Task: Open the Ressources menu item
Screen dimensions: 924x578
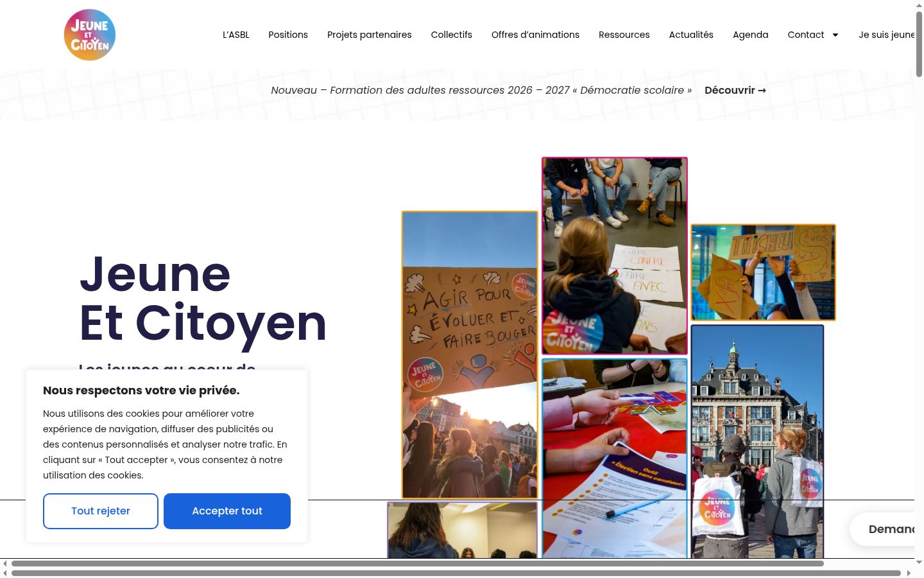Action: [x=624, y=35]
